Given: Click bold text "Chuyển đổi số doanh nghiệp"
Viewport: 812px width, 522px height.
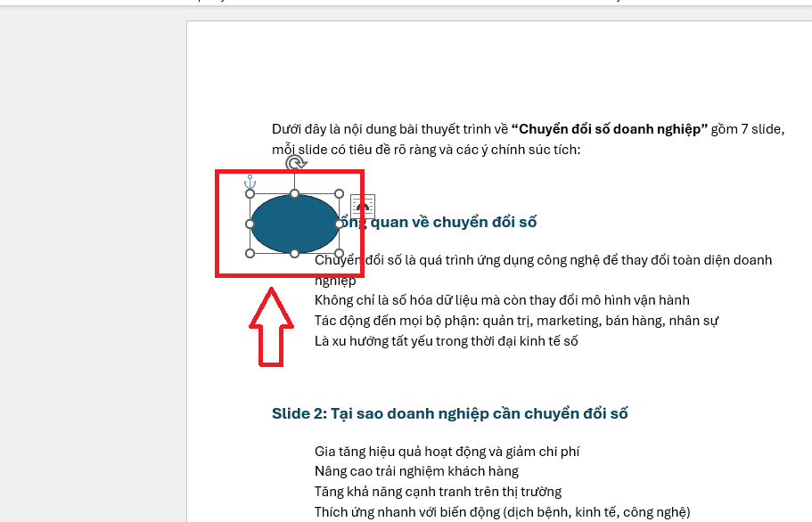Looking at the screenshot, I should 610,129.
